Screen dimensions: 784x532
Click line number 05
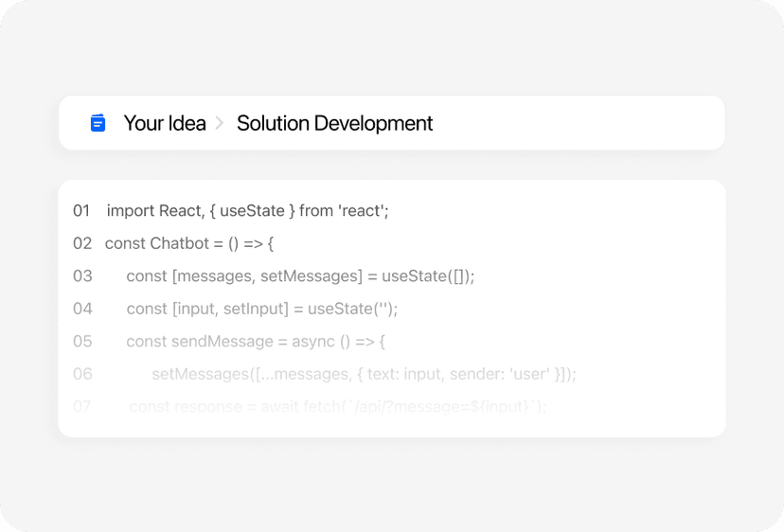tap(82, 341)
